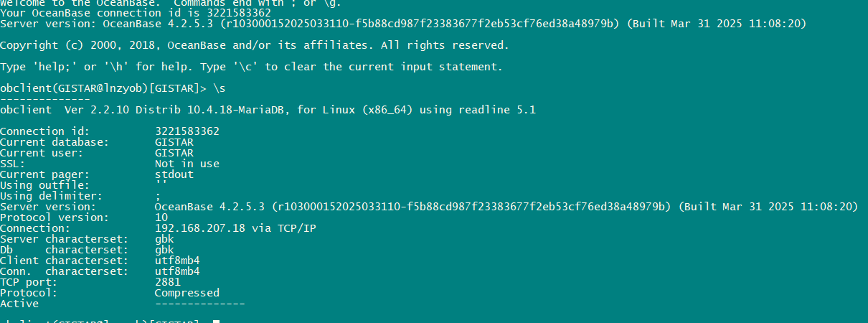
Task: Click the 'Active' status label
Action: 19,304
